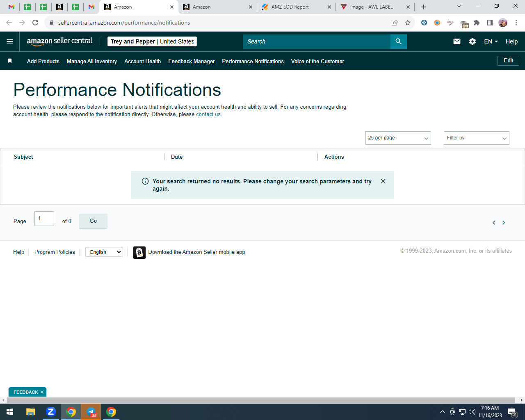Image resolution: width=525 pixels, height=420 pixels.
Task: Open Chrome tab search chevron
Action: [x=459, y=6]
